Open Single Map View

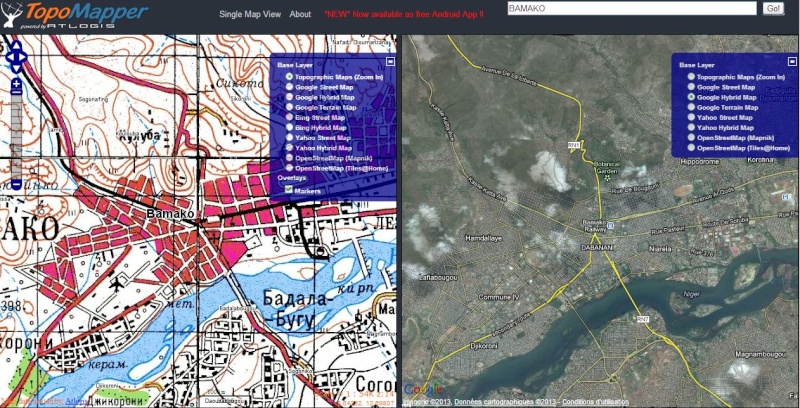250,14
